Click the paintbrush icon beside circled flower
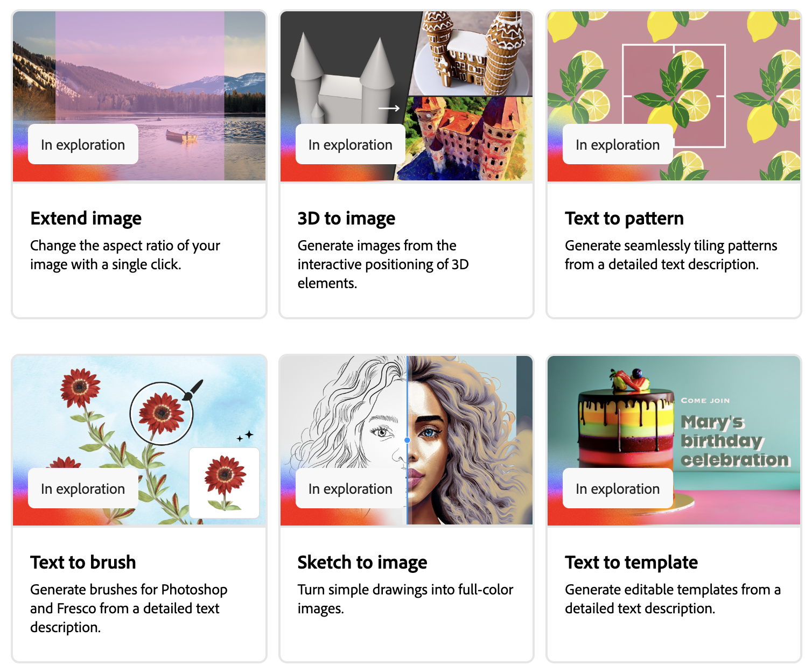The height and width of the screenshot is (672, 812). (193, 390)
